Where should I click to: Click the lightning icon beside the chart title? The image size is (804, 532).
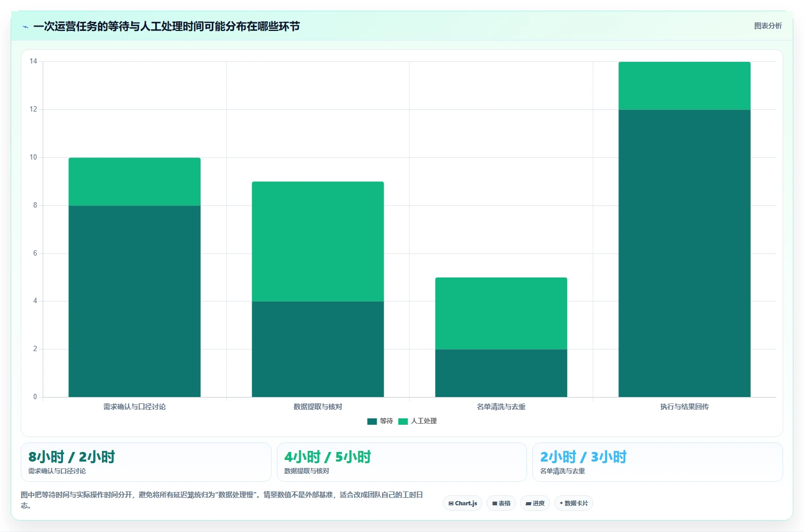(x=25, y=27)
